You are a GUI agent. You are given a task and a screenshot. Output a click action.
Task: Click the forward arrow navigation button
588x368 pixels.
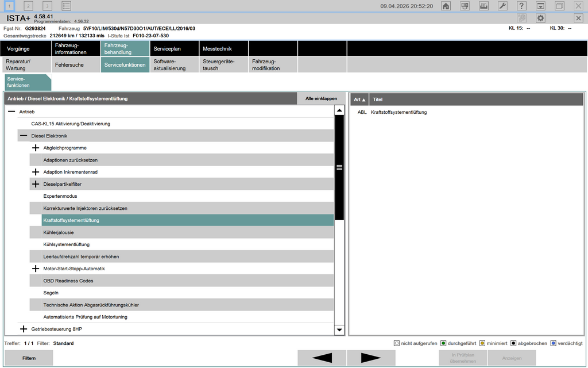click(371, 358)
